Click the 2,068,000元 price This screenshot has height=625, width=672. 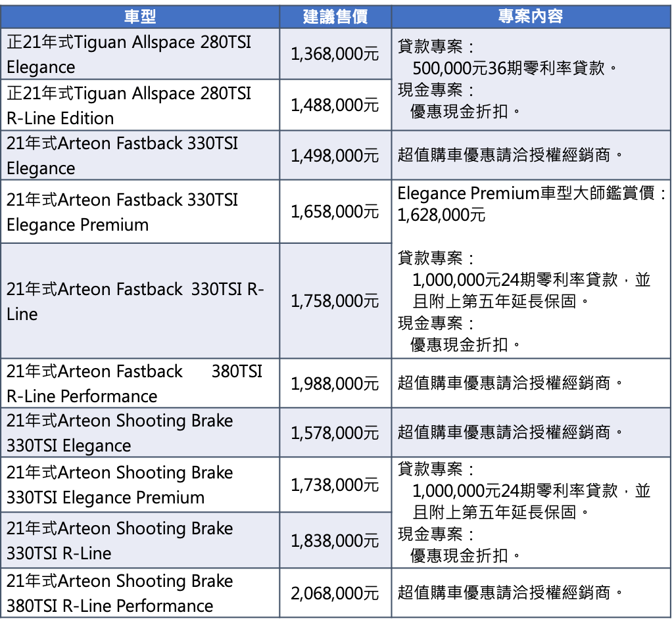pos(335,593)
